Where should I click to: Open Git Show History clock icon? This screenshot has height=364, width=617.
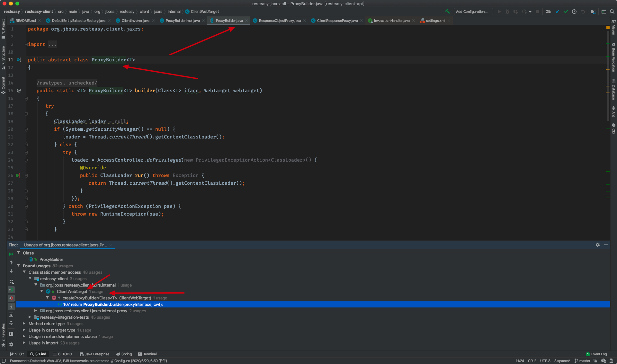point(574,12)
